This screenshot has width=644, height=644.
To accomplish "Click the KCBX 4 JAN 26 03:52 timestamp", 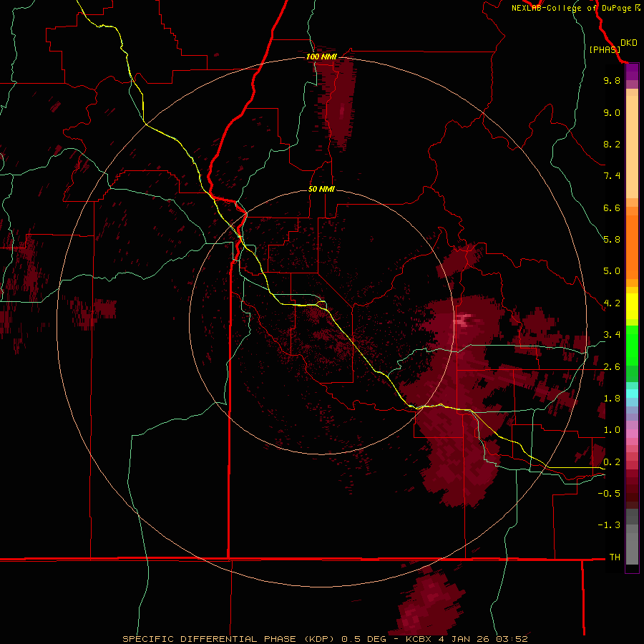I will click(467, 639).
